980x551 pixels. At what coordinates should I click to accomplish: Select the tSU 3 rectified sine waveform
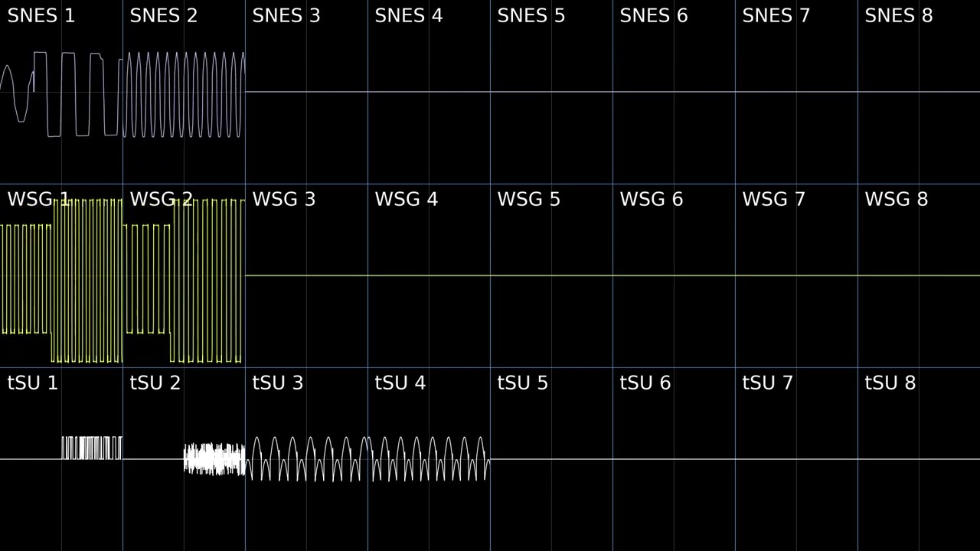click(306, 459)
